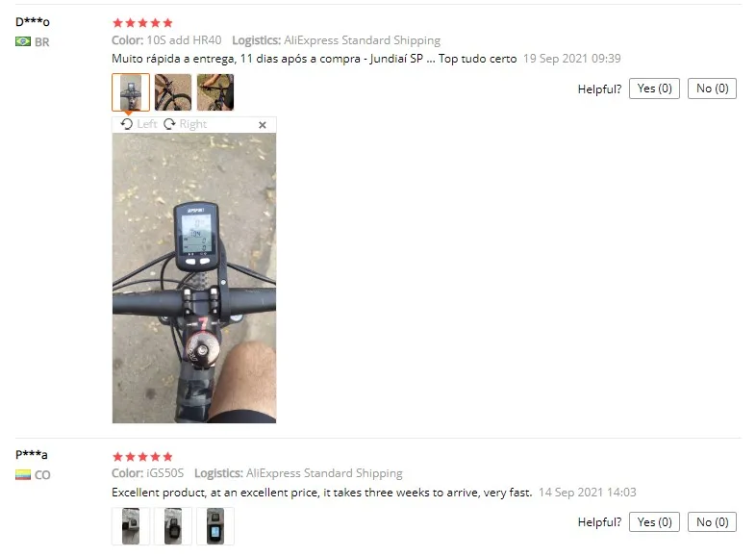Vote Yes (0) on P***a's review
Image resolution: width=756 pixels, height=557 pixels.
654,522
